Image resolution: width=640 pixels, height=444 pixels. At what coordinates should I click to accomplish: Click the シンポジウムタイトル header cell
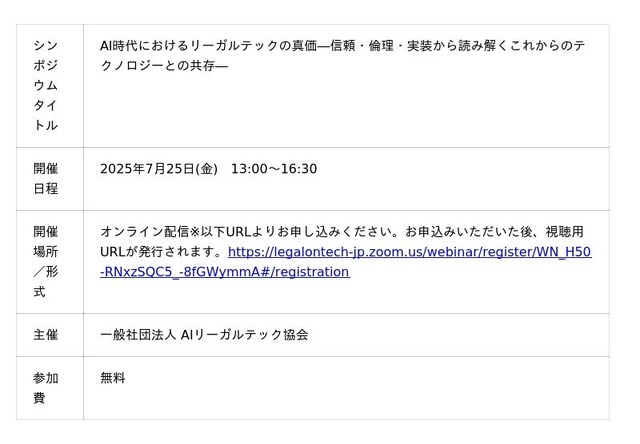[x=46, y=86]
